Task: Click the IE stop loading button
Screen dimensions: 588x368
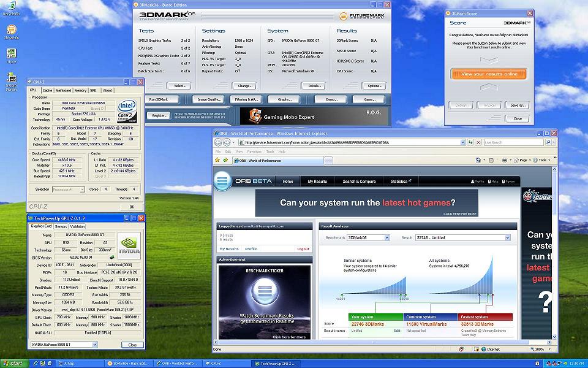Action: point(478,142)
